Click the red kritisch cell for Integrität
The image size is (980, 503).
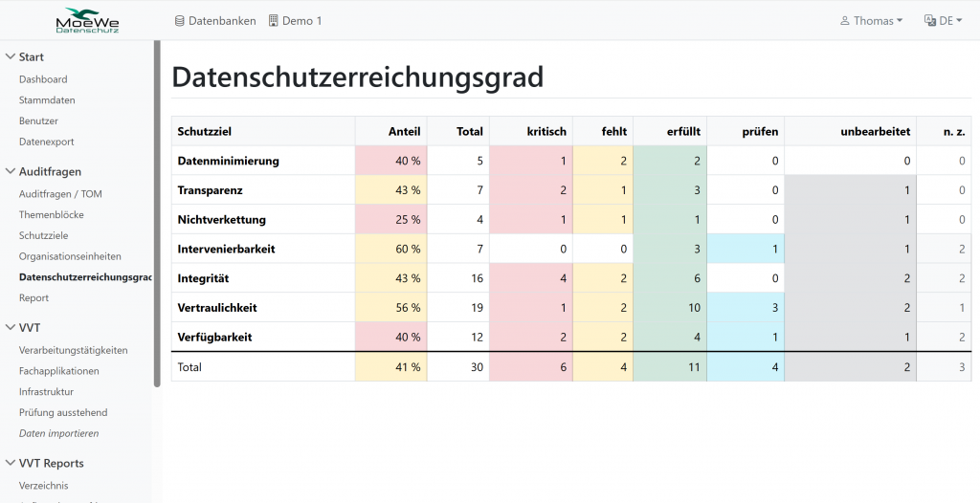coord(530,278)
